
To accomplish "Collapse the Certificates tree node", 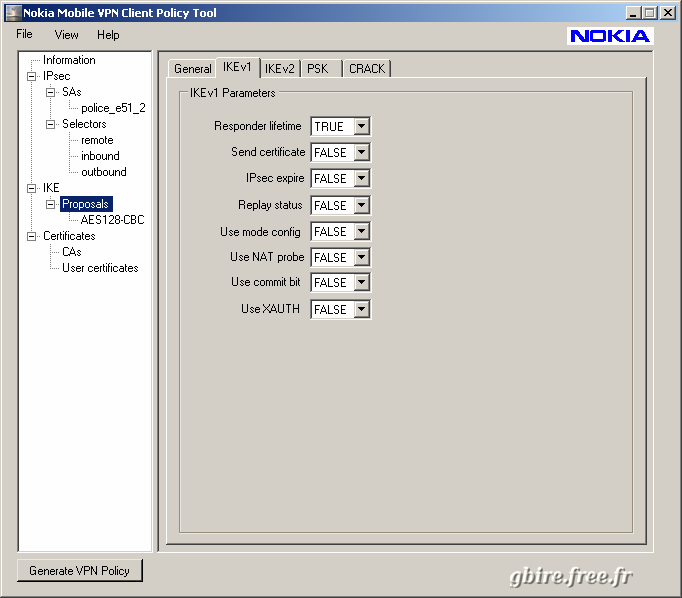I will pos(31,236).
